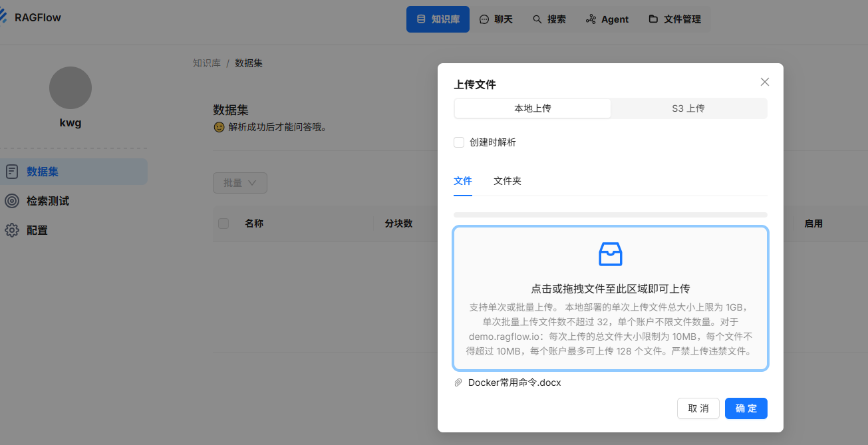Click the progress bar above the upload area
This screenshot has height=445, width=868.
pyautogui.click(x=610, y=214)
